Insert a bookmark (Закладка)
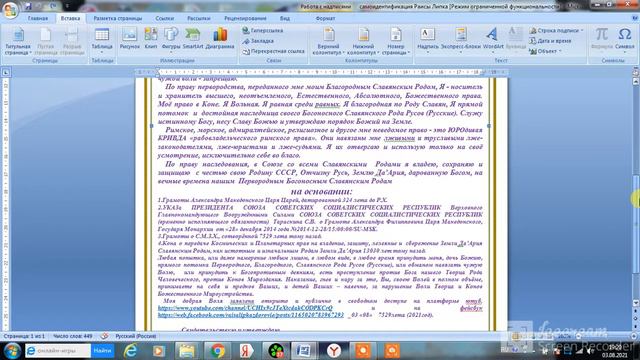Viewport: 640px width, 360px height. (x=258, y=41)
